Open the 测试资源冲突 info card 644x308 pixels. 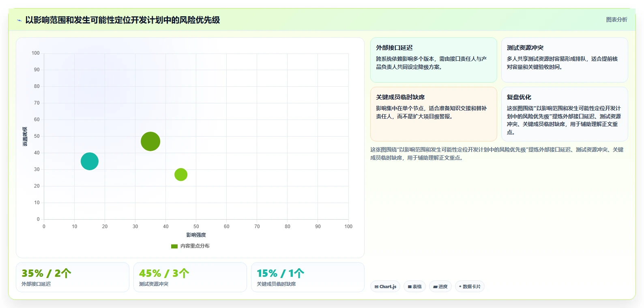565,60
